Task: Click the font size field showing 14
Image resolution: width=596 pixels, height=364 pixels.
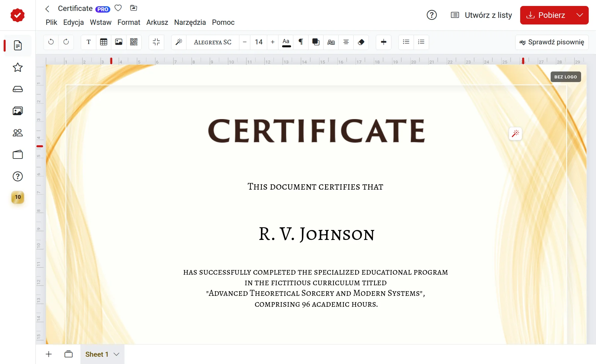Action: point(259,42)
